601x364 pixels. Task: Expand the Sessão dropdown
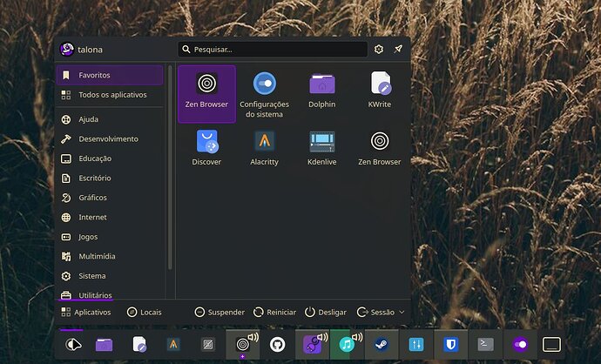tap(382, 312)
